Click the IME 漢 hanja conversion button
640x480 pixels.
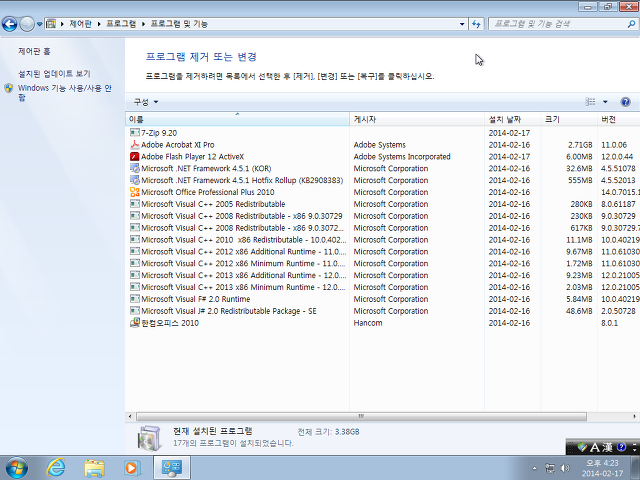tap(607, 447)
